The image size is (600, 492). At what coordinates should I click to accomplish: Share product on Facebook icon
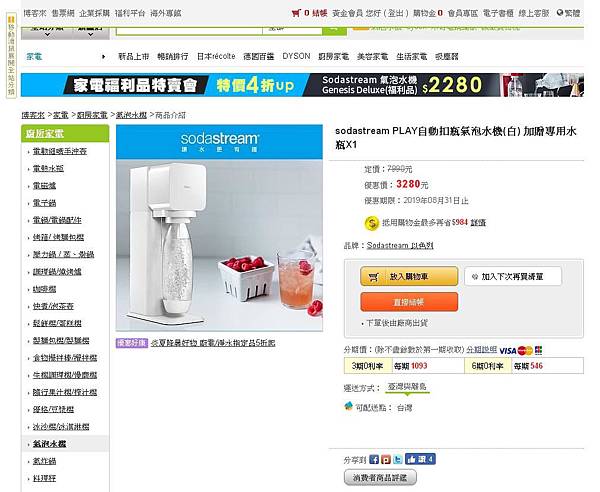pos(374,459)
